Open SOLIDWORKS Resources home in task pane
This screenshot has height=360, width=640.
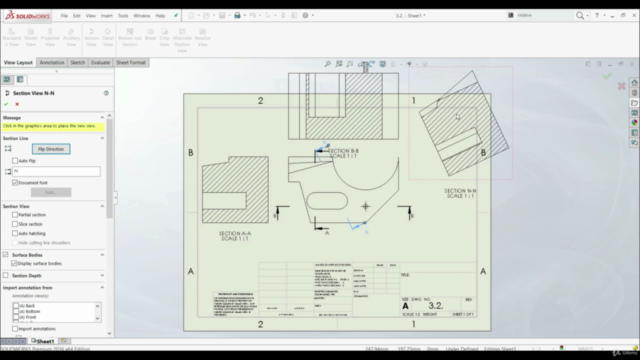[x=634, y=82]
